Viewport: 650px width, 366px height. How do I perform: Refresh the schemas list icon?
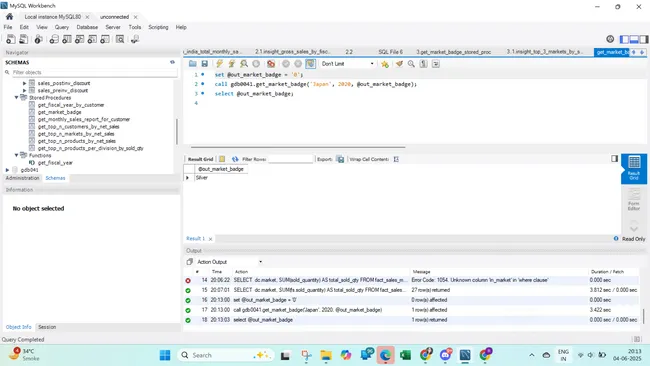click(172, 62)
